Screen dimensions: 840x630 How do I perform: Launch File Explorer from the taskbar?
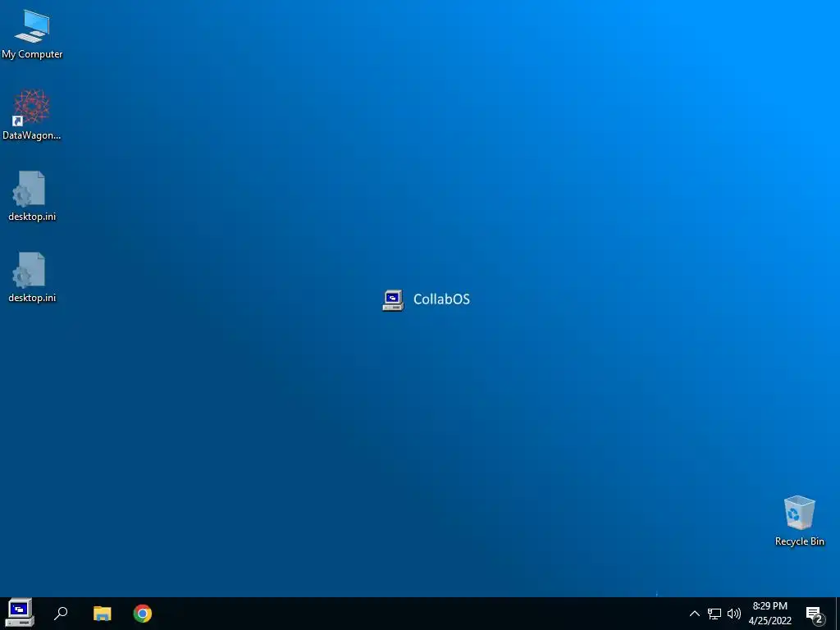click(102, 614)
